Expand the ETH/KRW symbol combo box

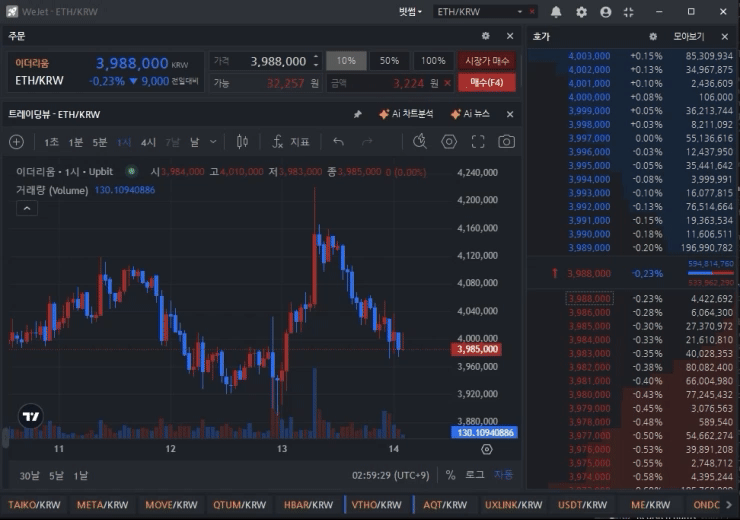coord(520,12)
